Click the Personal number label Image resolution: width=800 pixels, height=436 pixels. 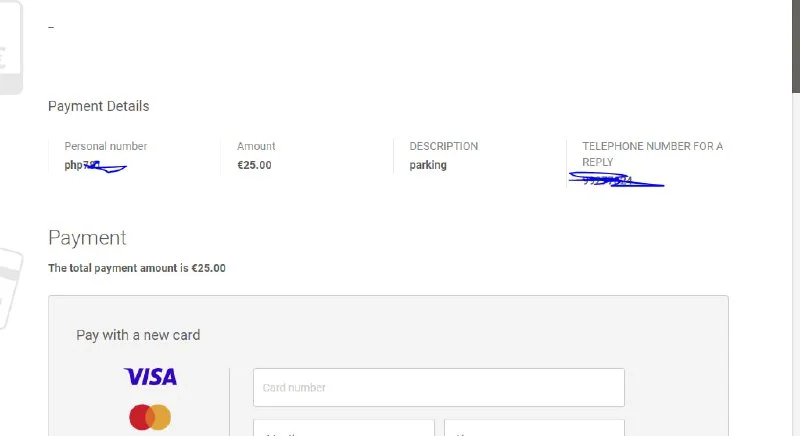[x=105, y=146]
